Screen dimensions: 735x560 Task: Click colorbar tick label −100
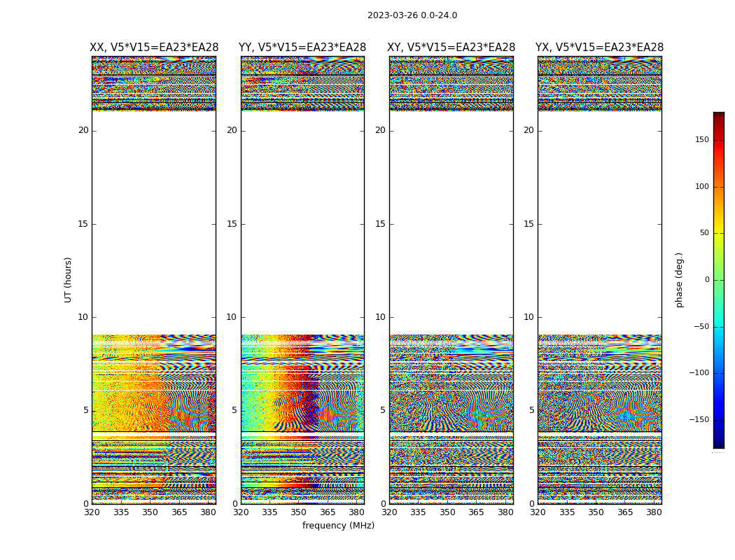coord(699,372)
